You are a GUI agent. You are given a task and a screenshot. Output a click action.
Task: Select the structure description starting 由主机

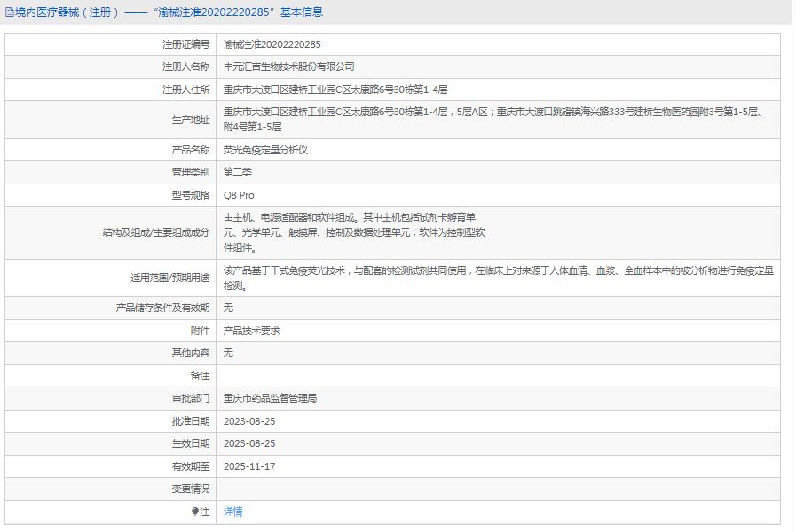tap(354, 232)
